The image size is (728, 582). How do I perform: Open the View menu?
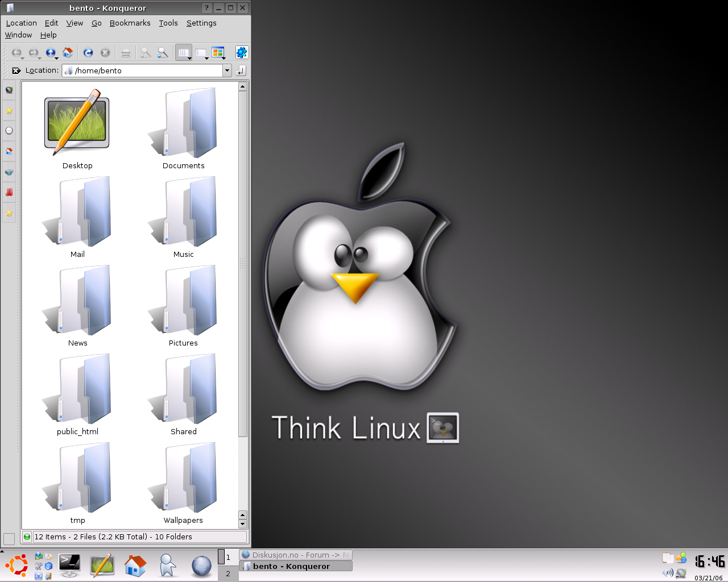[x=75, y=23]
